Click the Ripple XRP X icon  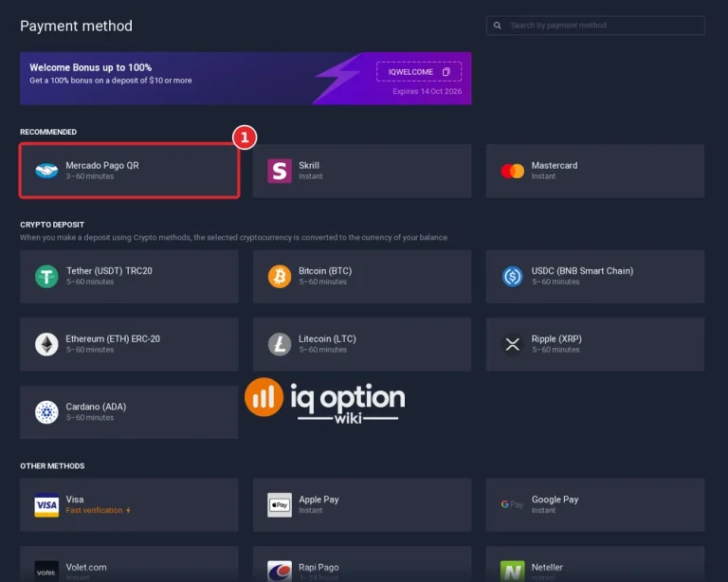(513, 344)
